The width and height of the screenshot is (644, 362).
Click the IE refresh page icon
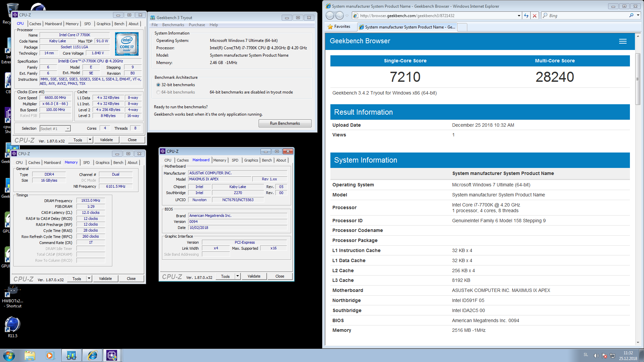click(x=526, y=16)
